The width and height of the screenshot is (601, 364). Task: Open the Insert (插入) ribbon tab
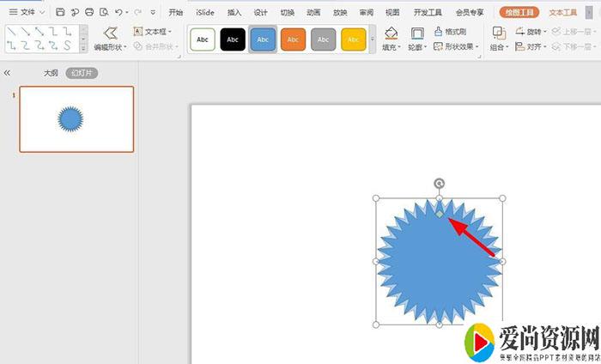(234, 13)
